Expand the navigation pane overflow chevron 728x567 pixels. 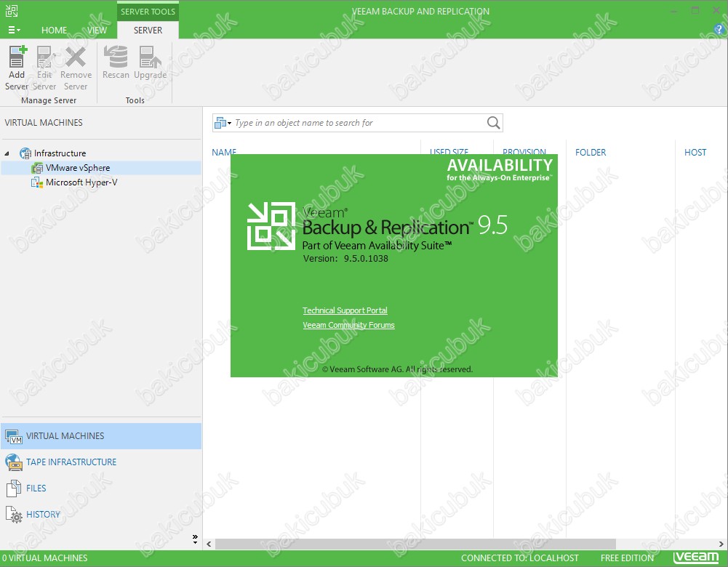(195, 539)
